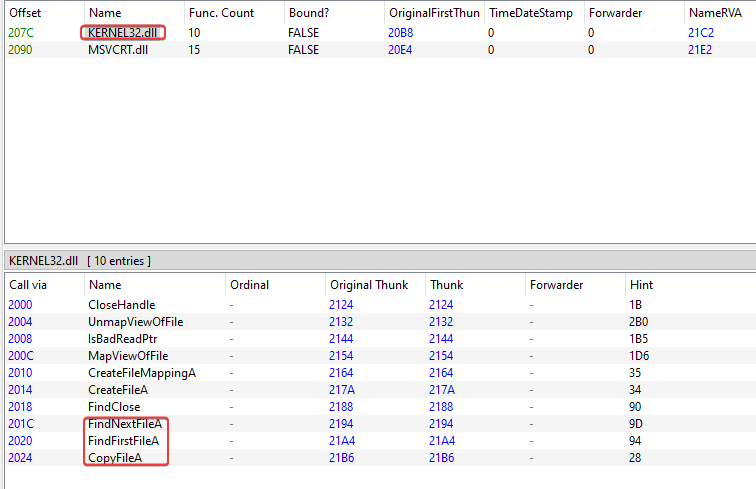This screenshot has height=489, width=756.
Task: Click Call via address 2000
Action: (x=20, y=305)
